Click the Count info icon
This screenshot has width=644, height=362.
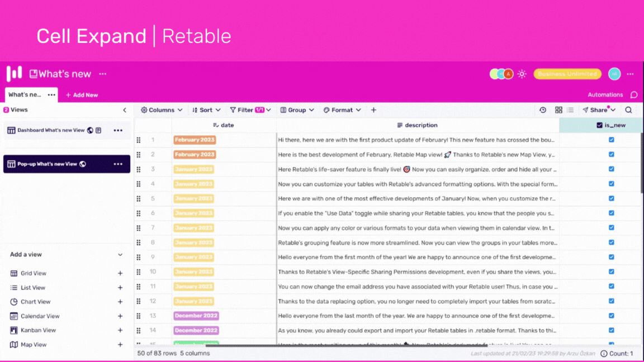tap(604, 354)
